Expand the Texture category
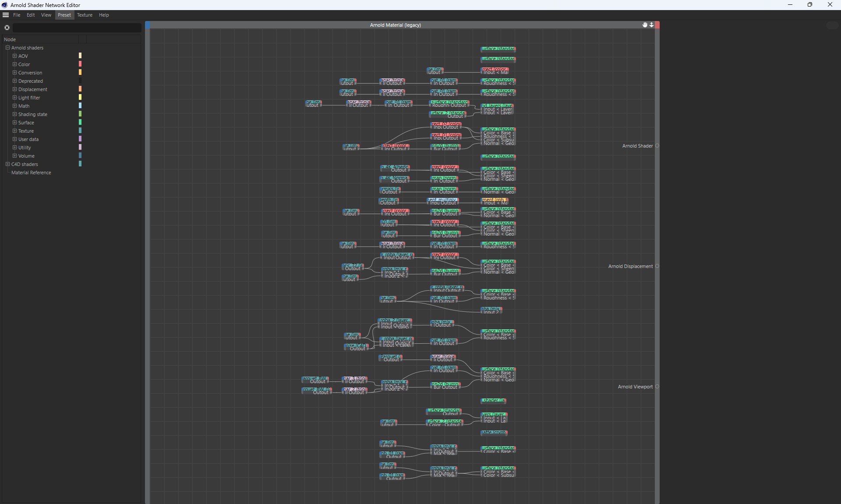Viewport: 841px width, 504px height. point(14,131)
